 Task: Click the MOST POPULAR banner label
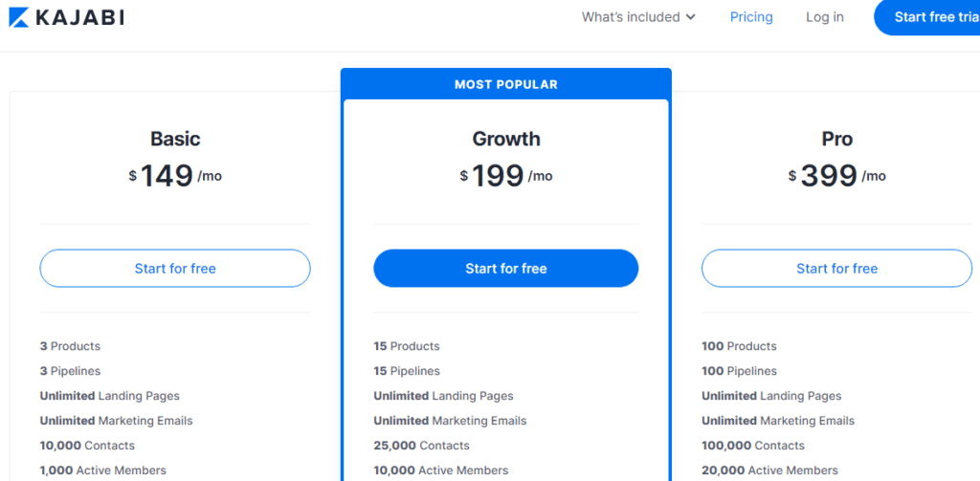coord(506,85)
